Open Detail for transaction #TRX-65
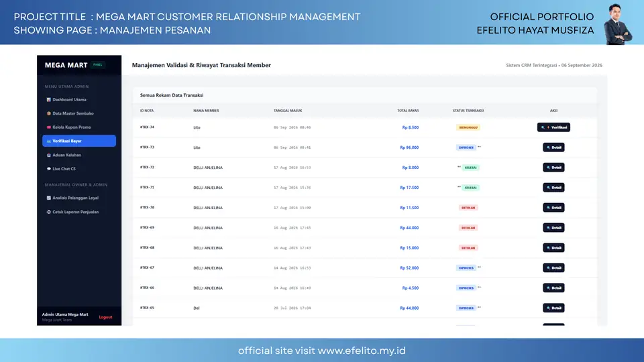The width and height of the screenshot is (644, 362). coord(553,308)
